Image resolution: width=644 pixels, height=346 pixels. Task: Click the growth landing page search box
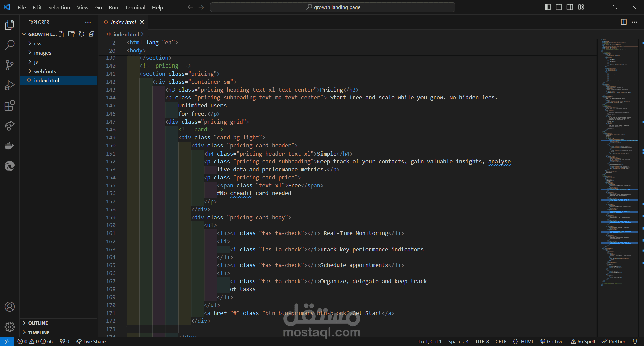(x=333, y=7)
